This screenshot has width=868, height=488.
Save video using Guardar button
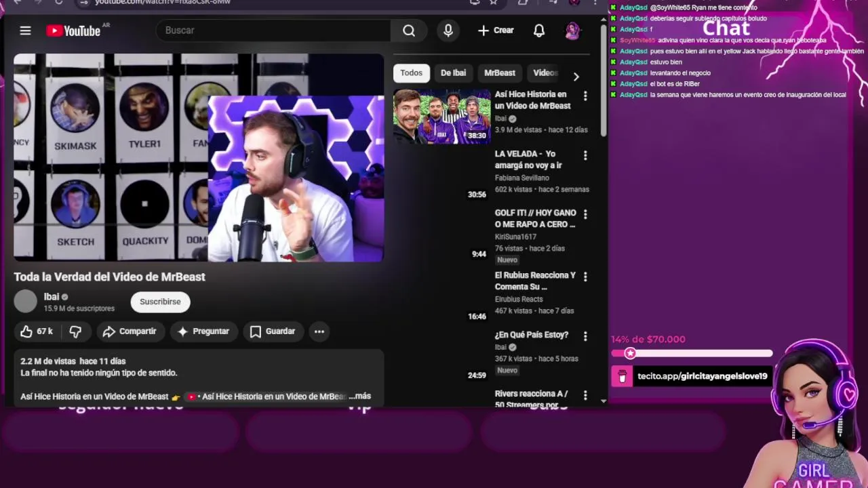pos(273,331)
